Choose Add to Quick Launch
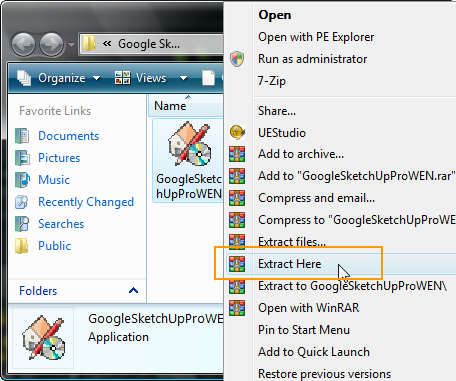This screenshot has width=456, height=381. pyautogui.click(x=314, y=352)
